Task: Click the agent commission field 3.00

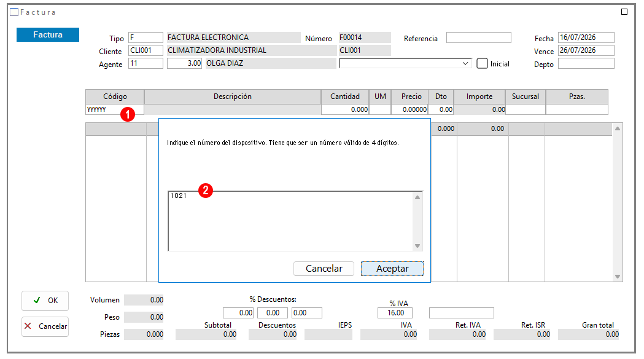Action: (184, 63)
